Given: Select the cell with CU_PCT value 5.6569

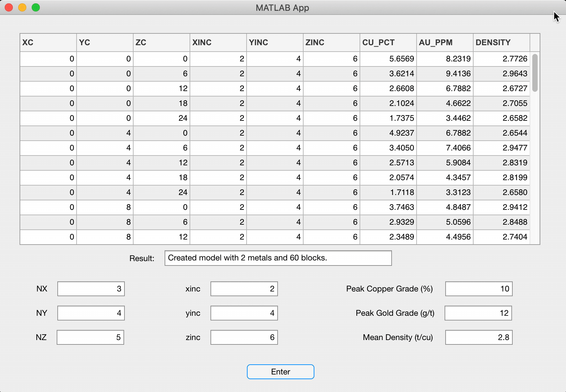Looking at the screenshot, I should (x=388, y=59).
